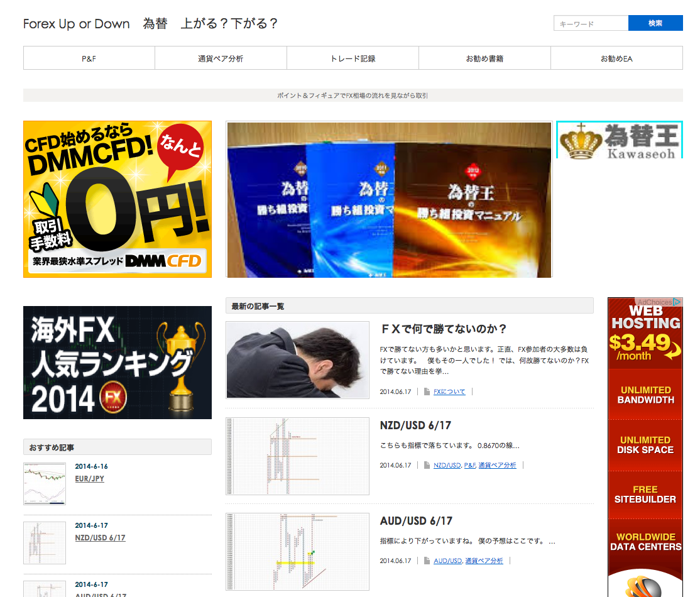Open sidebar NZD/USD 6/17 recommended link
700x597 pixels.
[x=100, y=537]
